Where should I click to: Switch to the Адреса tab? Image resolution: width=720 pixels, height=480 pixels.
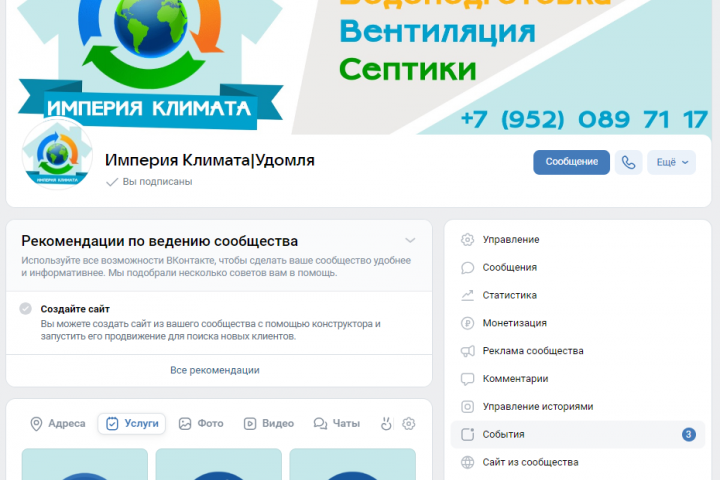(x=58, y=424)
